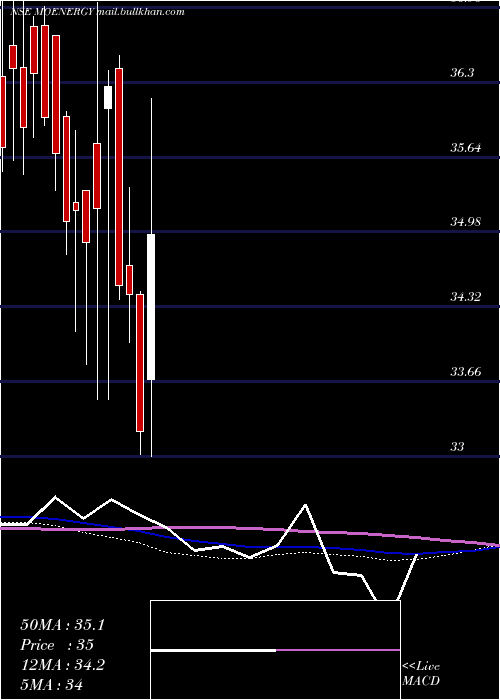Click the 33.66 price axis label
The image size is (500, 700).
(x=465, y=371)
